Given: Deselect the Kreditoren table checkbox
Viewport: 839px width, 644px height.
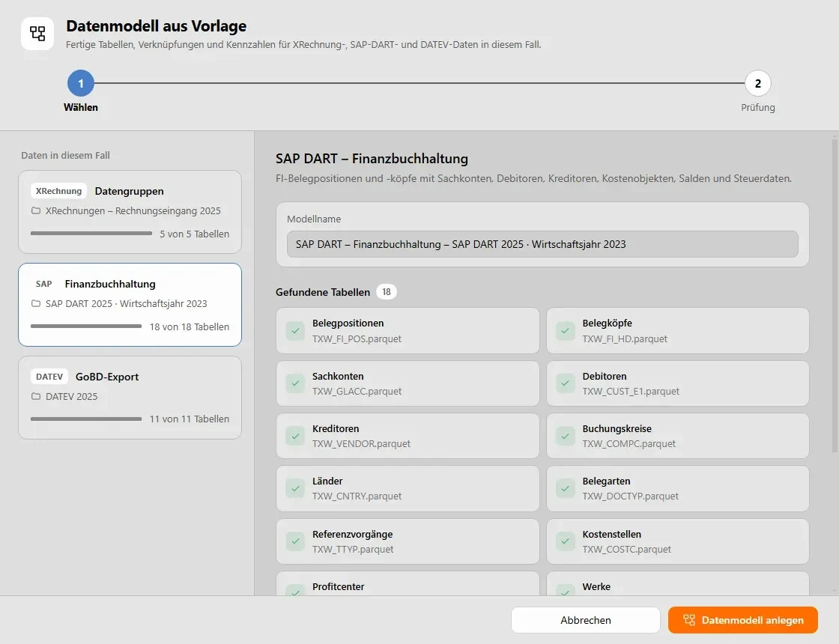Looking at the screenshot, I should point(295,435).
